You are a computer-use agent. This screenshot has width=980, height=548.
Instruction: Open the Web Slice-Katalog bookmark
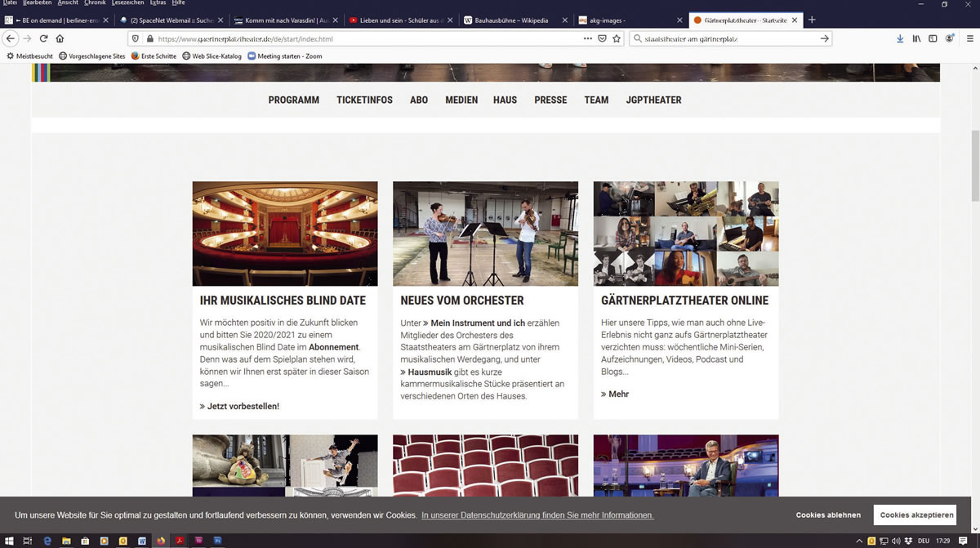tap(212, 56)
